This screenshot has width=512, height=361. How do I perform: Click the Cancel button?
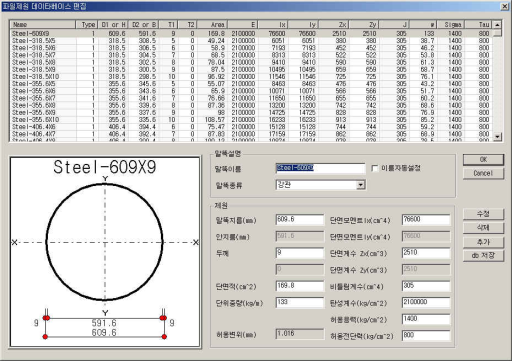(x=483, y=173)
